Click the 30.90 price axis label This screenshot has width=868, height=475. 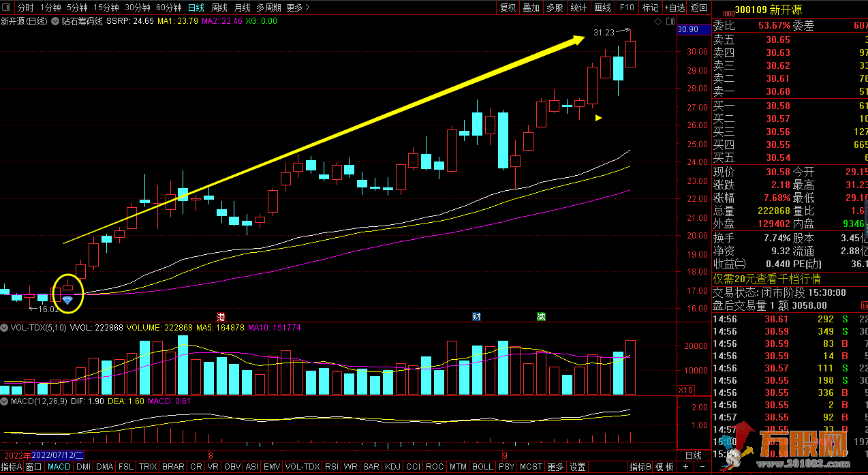click(x=687, y=29)
